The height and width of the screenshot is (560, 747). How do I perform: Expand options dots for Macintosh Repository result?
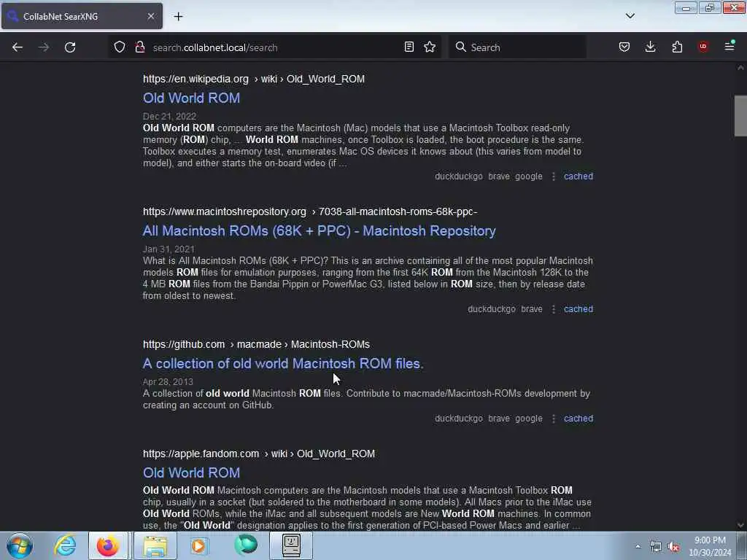553,309
